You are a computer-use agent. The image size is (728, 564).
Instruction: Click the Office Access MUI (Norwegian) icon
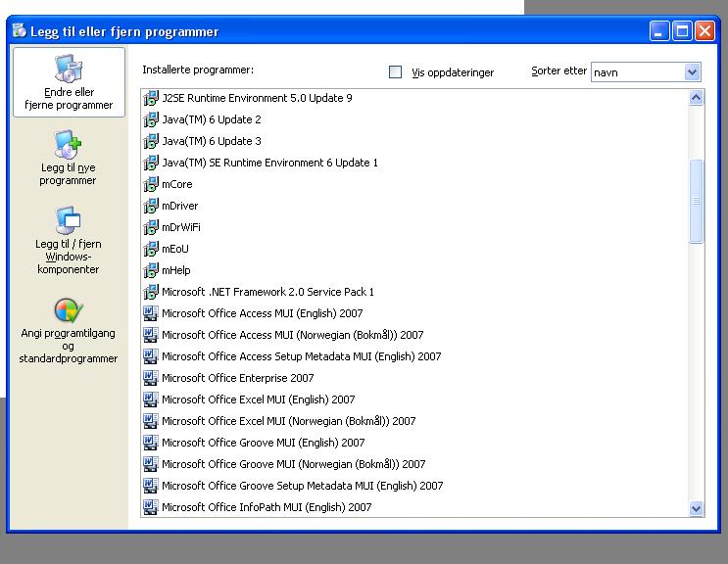151,335
